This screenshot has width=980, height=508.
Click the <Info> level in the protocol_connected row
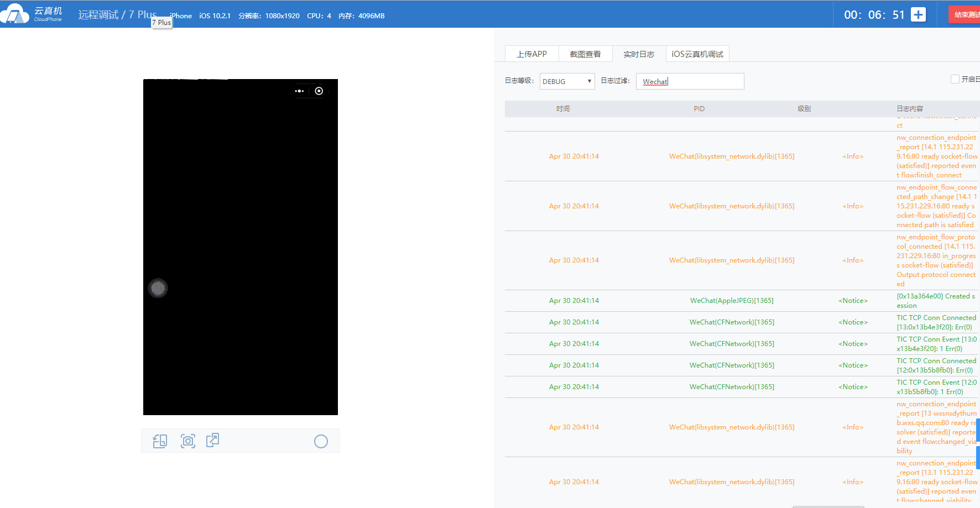[853, 260]
